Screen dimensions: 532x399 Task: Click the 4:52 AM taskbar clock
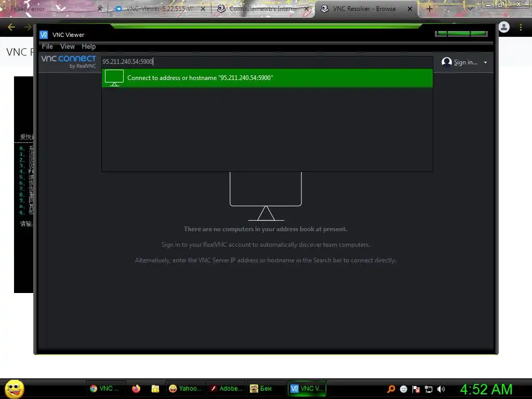[486, 389]
